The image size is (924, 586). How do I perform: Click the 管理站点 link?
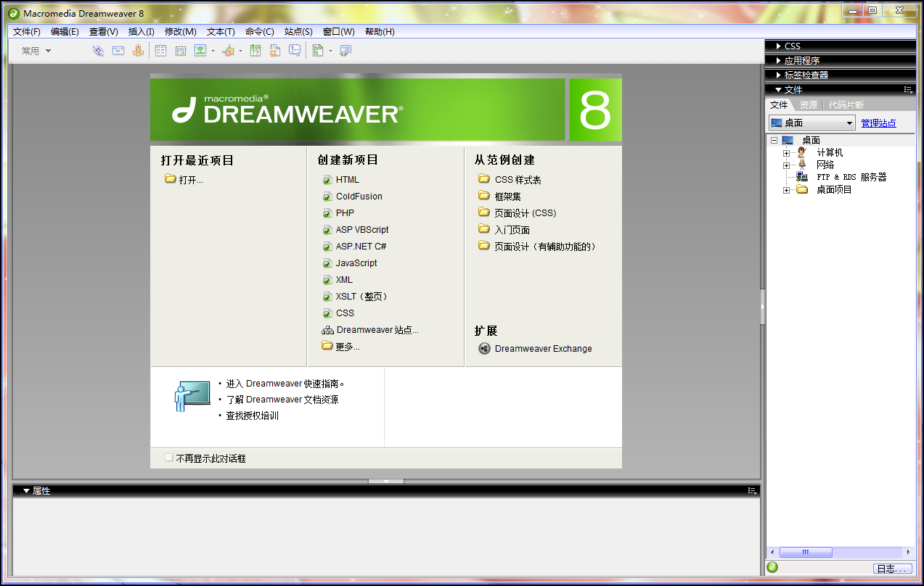coord(878,123)
